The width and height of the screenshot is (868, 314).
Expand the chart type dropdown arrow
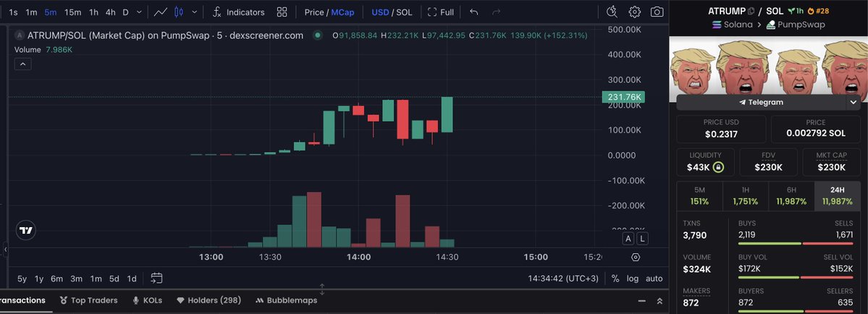pyautogui.click(x=194, y=12)
